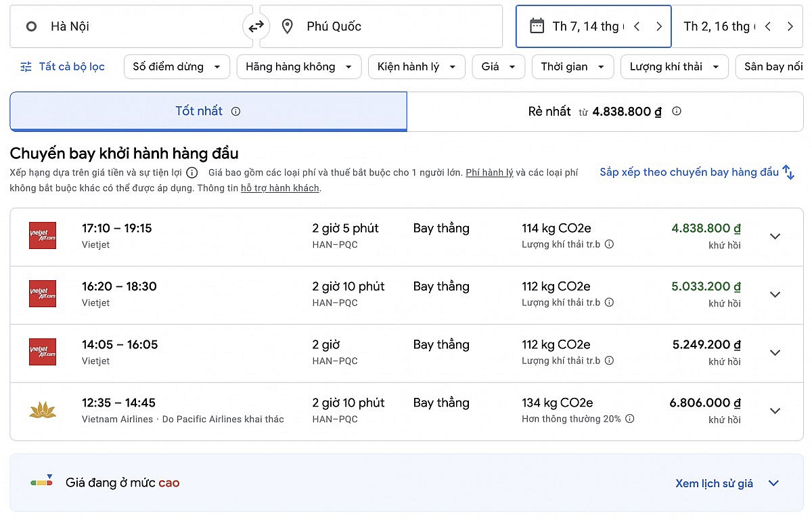Expand the Vietnam Airlines 12:35 flight details
Viewport: 812px width, 519px height.
pyautogui.click(x=775, y=411)
